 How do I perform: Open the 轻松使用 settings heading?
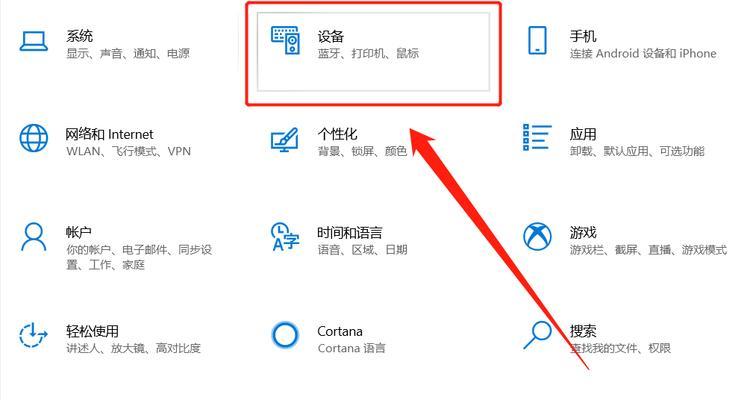pyautogui.click(x=92, y=331)
